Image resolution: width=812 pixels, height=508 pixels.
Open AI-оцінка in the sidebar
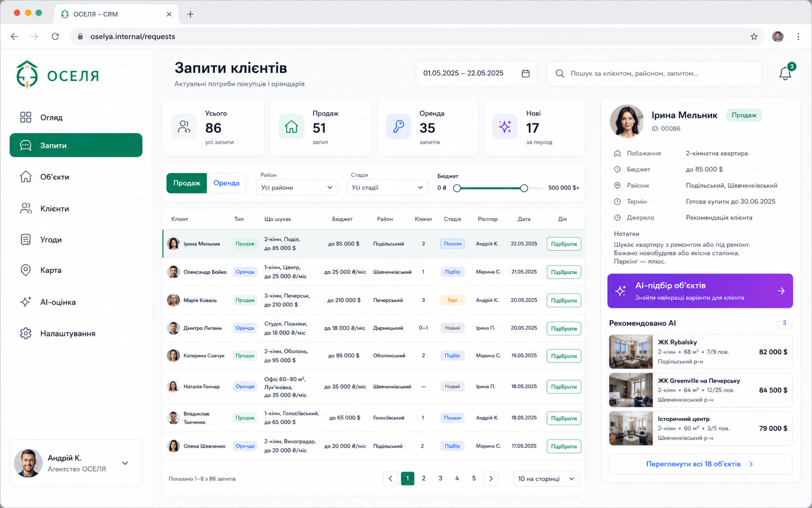[76, 302]
